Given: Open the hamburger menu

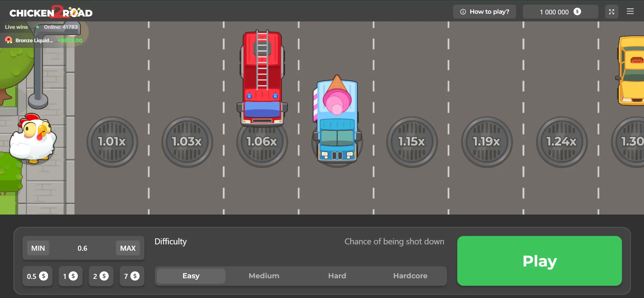Looking at the screenshot, I should (x=630, y=11).
